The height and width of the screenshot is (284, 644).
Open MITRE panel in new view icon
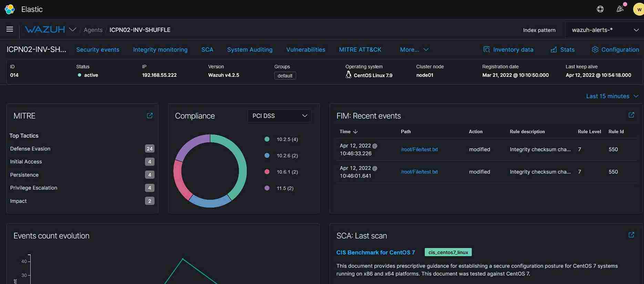tap(150, 116)
